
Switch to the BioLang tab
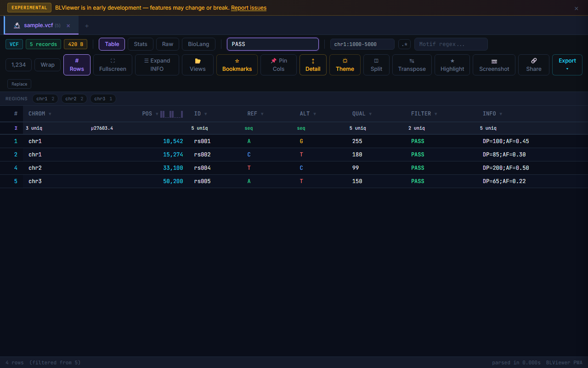coord(198,44)
